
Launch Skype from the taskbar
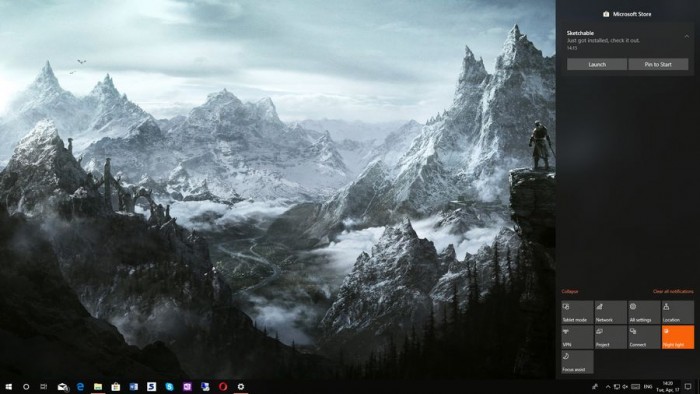169,387
